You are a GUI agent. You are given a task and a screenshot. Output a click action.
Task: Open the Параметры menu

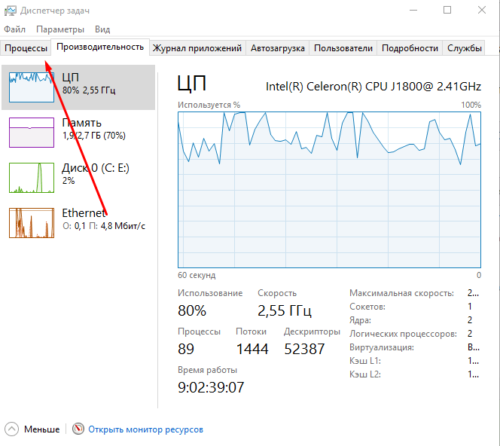[x=60, y=29]
